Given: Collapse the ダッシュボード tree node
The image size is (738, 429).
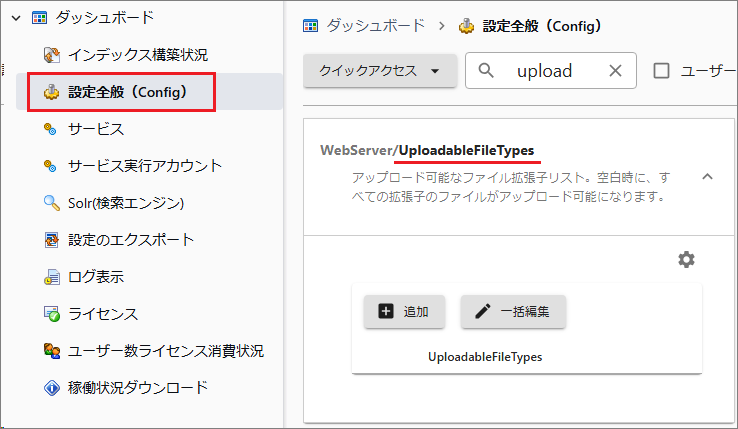Looking at the screenshot, I should pyautogui.click(x=14, y=17).
